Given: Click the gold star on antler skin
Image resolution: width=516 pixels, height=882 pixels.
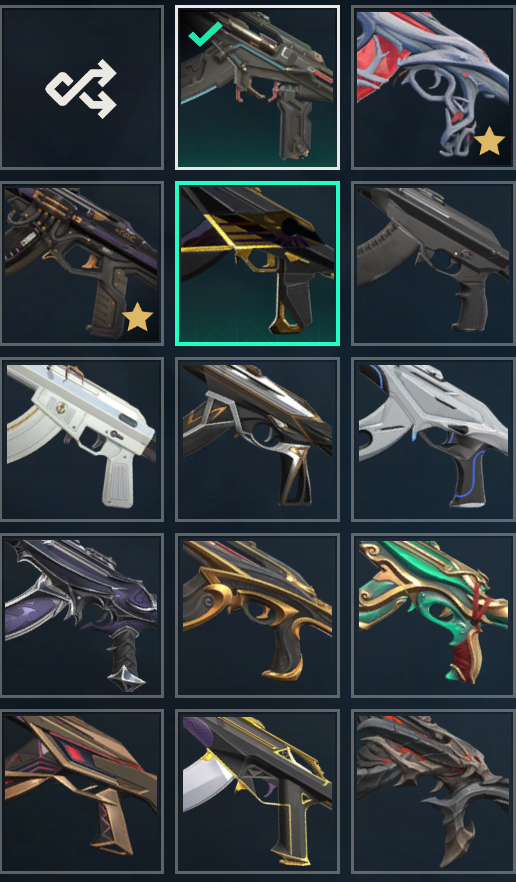Looking at the screenshot, I should pos(489,141).
